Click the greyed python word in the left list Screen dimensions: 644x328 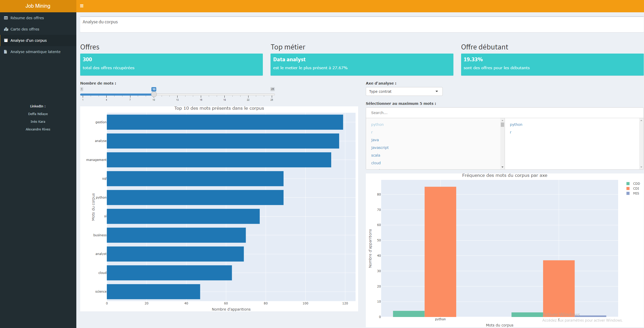click(377, 125)
